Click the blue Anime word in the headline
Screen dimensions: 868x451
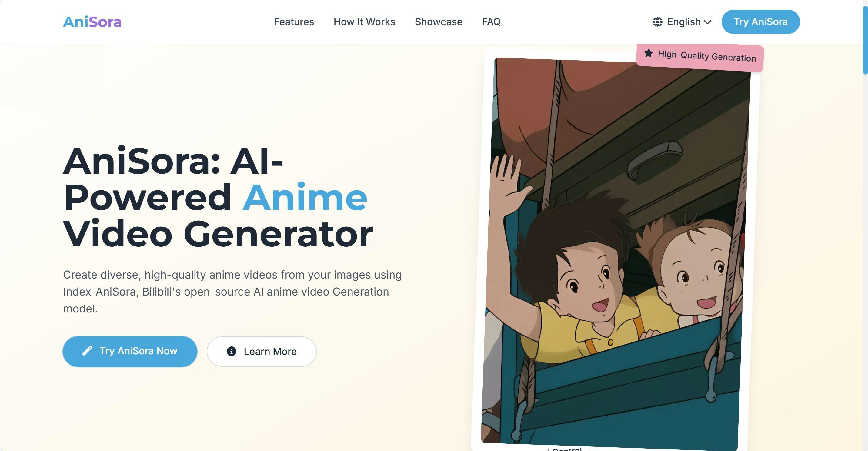click(305, 198)
